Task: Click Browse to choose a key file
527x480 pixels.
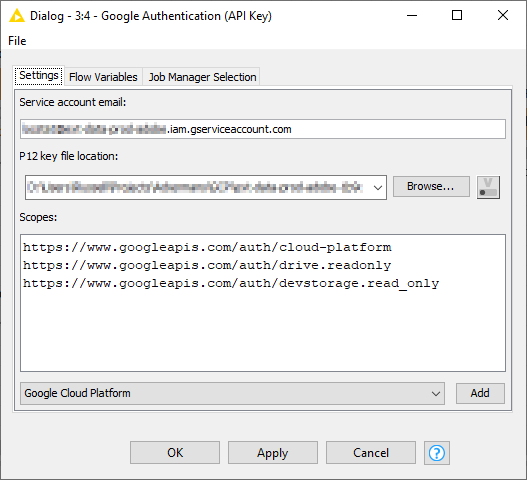Action: [431, 186]
